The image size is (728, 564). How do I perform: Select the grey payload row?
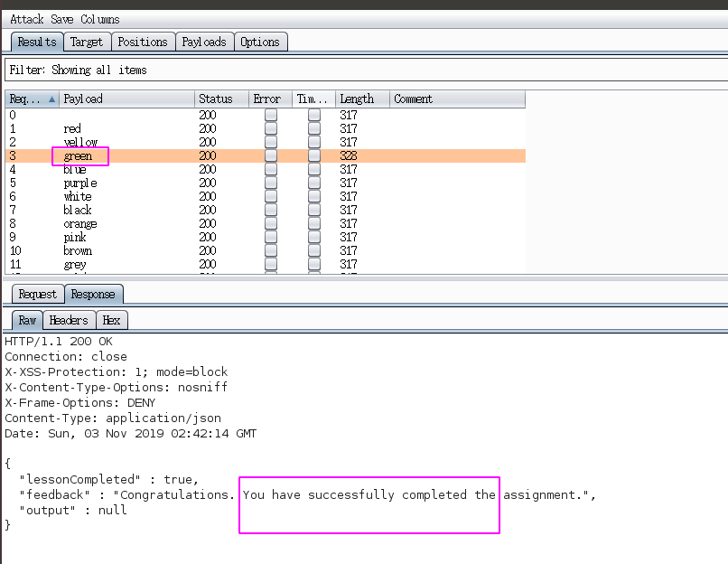click(x=266, y=264)
